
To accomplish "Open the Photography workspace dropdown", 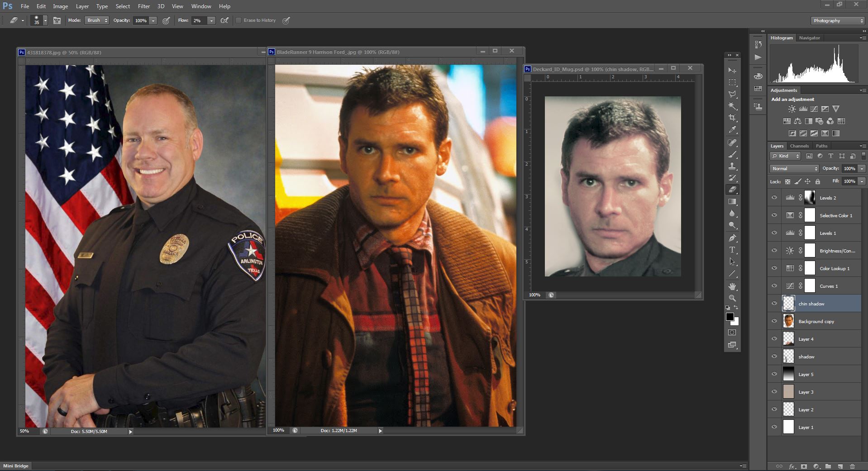I will pyautogui.click(x=837, y=21).
